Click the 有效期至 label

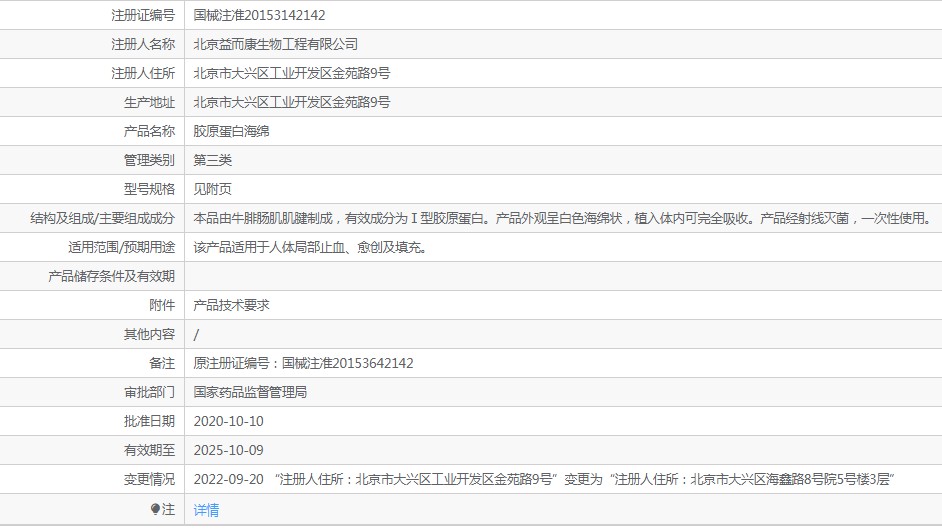pyautogui.click(x=150, y=450)
